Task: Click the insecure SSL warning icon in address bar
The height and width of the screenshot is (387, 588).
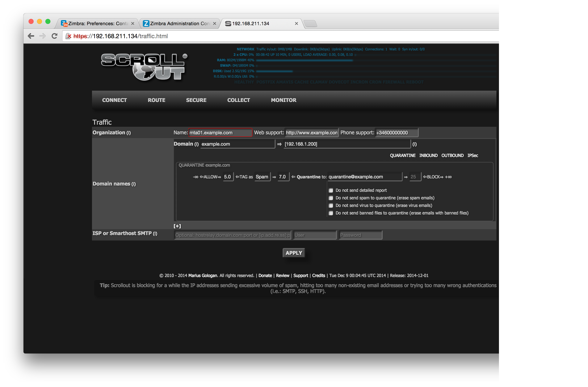Action: (68, 36)
